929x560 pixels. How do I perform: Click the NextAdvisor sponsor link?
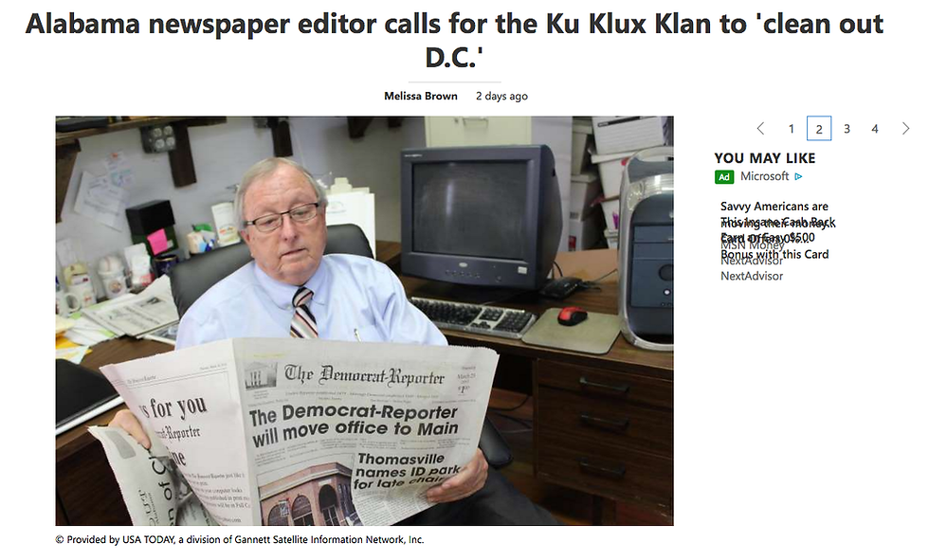click(751, 276)
